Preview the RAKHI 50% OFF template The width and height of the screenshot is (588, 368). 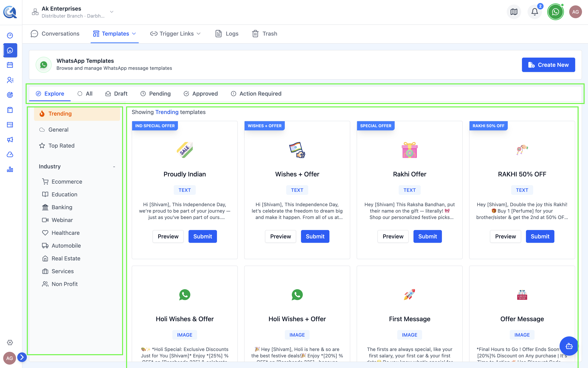[x=506, y=236]
